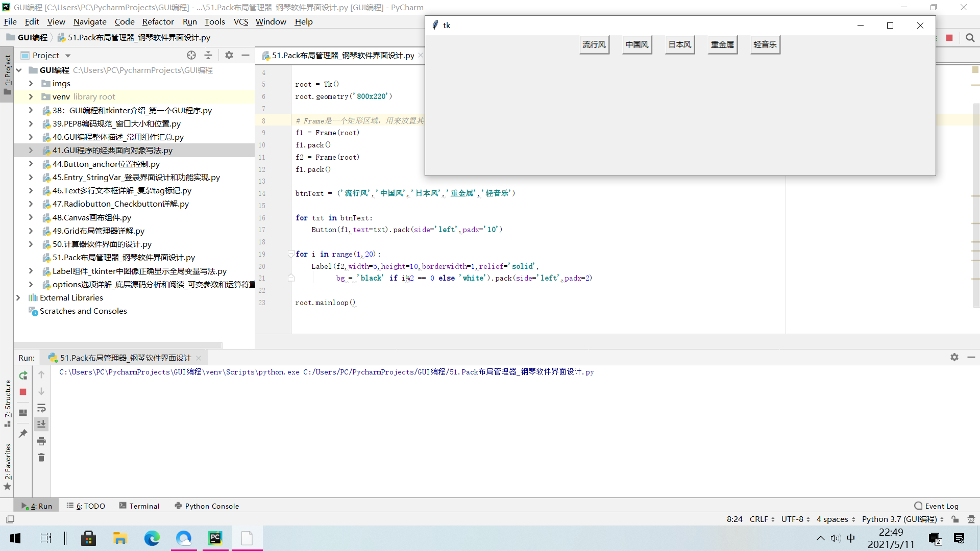Click the search everywhere magnifier icon

[x=970, y=38]
